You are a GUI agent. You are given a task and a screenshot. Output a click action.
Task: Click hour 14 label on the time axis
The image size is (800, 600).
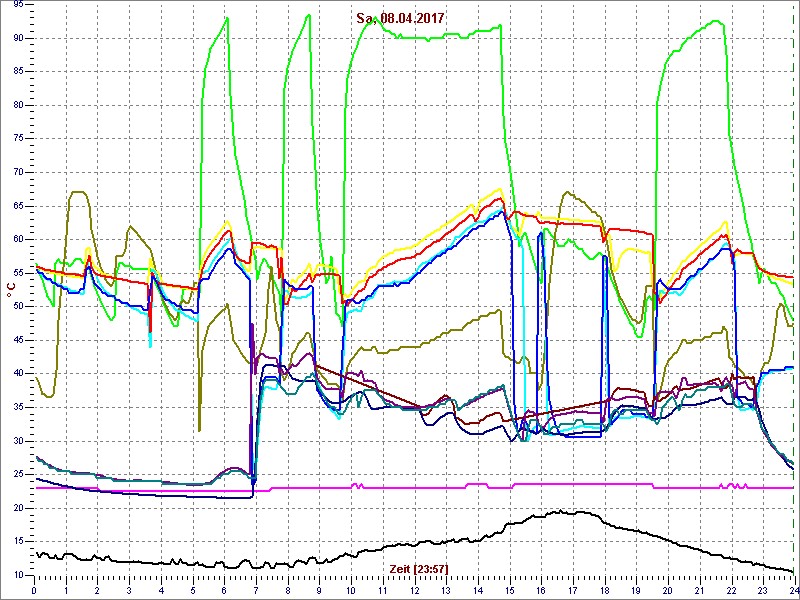[x=478, y=589]
